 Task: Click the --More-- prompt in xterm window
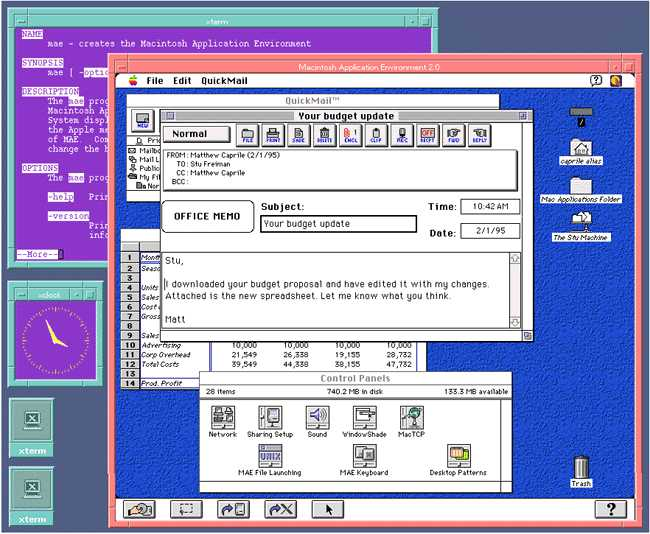pyautogui.click(x=38, y=254)
